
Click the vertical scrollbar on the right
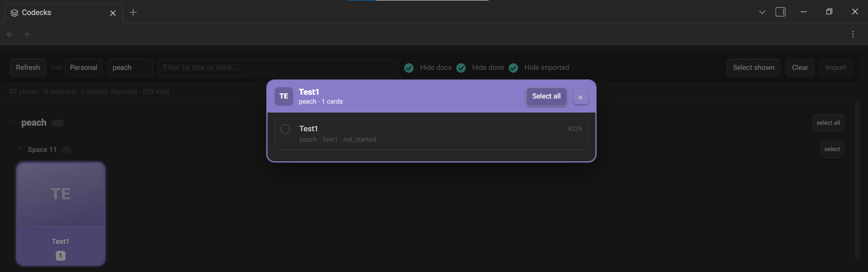[x=857, y=181]
